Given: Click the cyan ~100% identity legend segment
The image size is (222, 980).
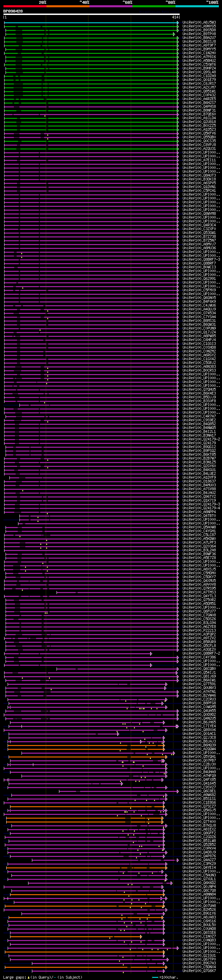Looking at the screenshot, I should [197, 6].
